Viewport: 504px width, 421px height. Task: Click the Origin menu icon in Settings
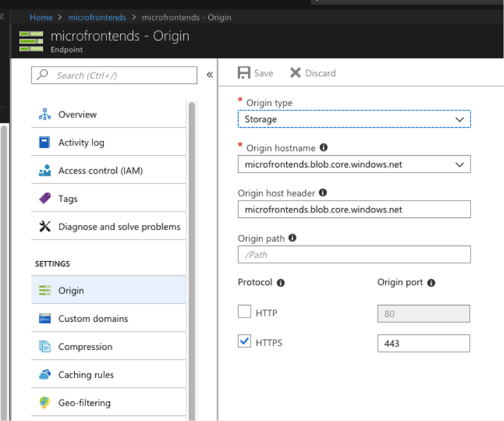tap(45, 290)
